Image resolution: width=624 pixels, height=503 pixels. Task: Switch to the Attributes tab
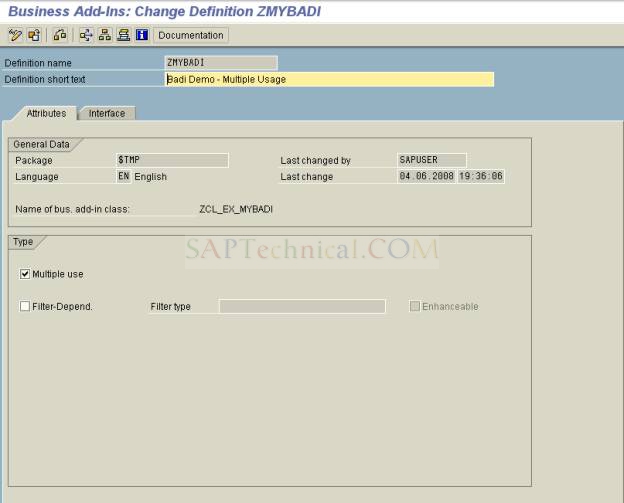46,113
